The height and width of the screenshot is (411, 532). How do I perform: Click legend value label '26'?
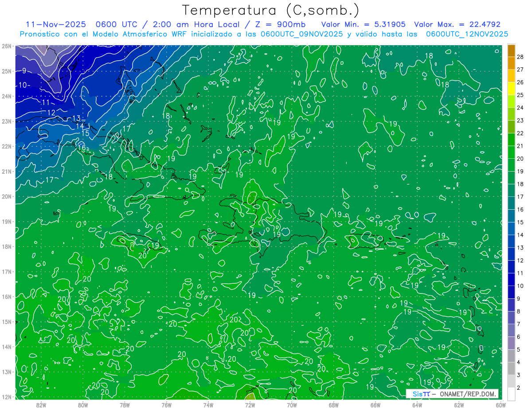(x=520, y=82)
